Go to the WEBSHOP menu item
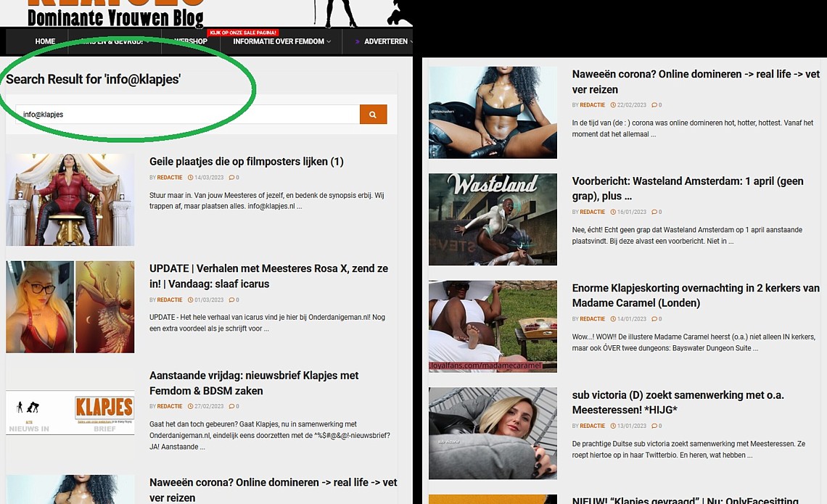This screenshot has width=827, height=504. tap(191, 41)
